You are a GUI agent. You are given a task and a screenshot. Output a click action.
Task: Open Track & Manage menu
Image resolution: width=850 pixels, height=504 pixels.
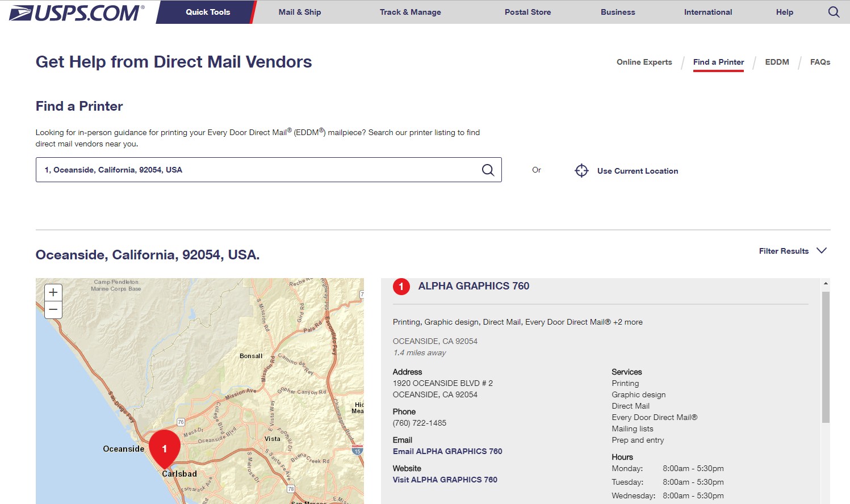tap(411, 12)
